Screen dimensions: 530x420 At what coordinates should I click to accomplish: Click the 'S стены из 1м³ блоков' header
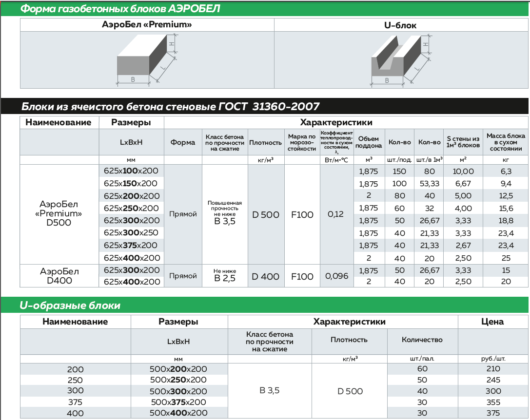463,142
